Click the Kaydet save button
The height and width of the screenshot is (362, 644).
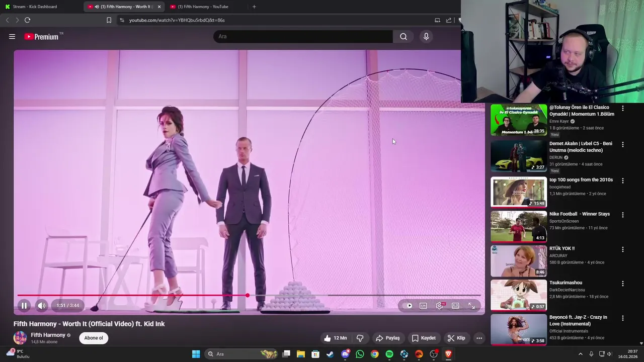click(424, 338)
